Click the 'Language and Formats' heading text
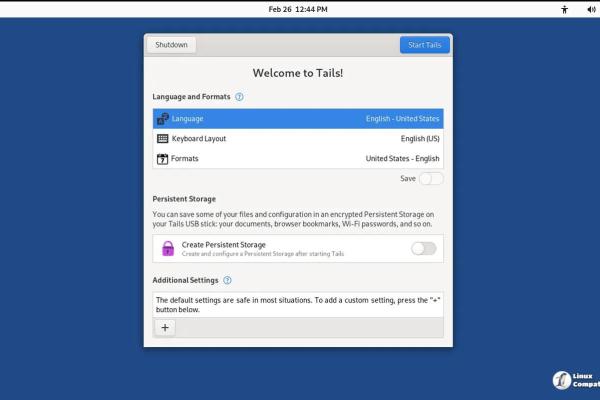The width and height of the screenshot is (600, 400). click(191, 97)
